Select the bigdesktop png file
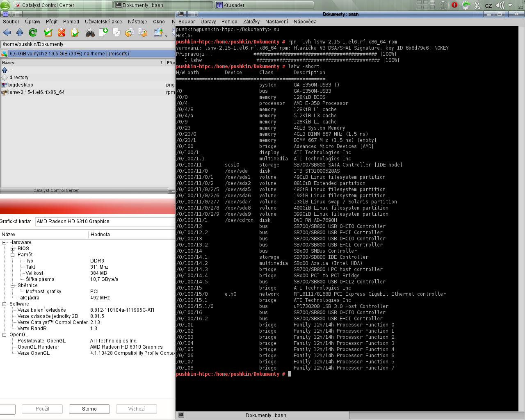525x420 pixels. click(88, 85)
